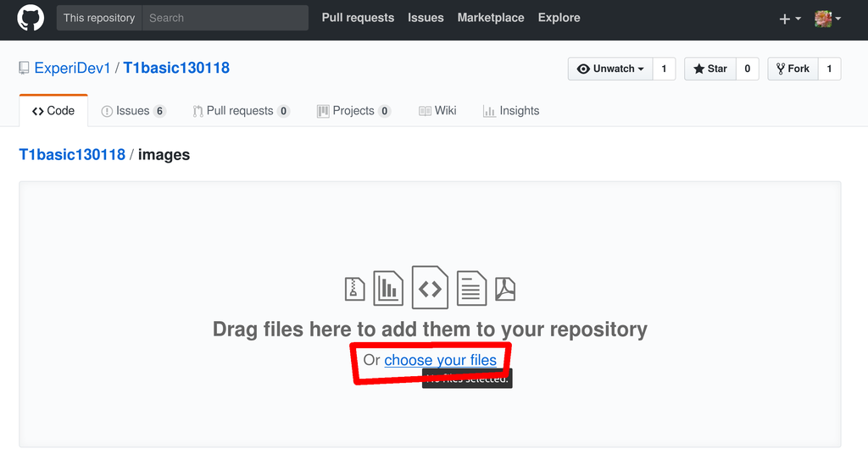This screenshot has width=868, height=454.
Task: Select the 'This repository' search scope
Action: click(x=99, y=18)
